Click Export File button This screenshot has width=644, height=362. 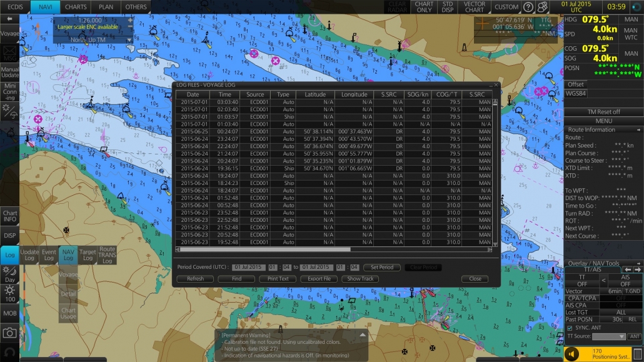319,279
